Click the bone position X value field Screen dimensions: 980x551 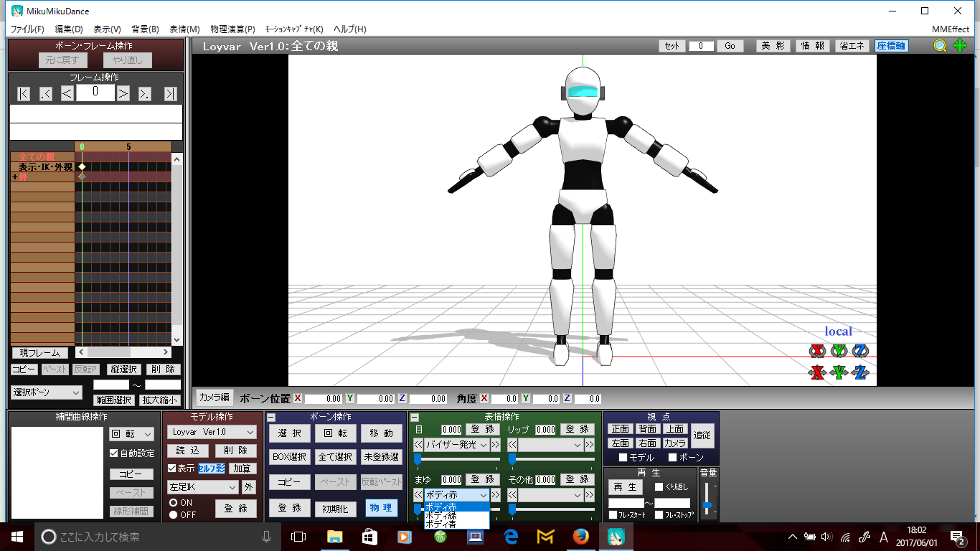[324, 399]
